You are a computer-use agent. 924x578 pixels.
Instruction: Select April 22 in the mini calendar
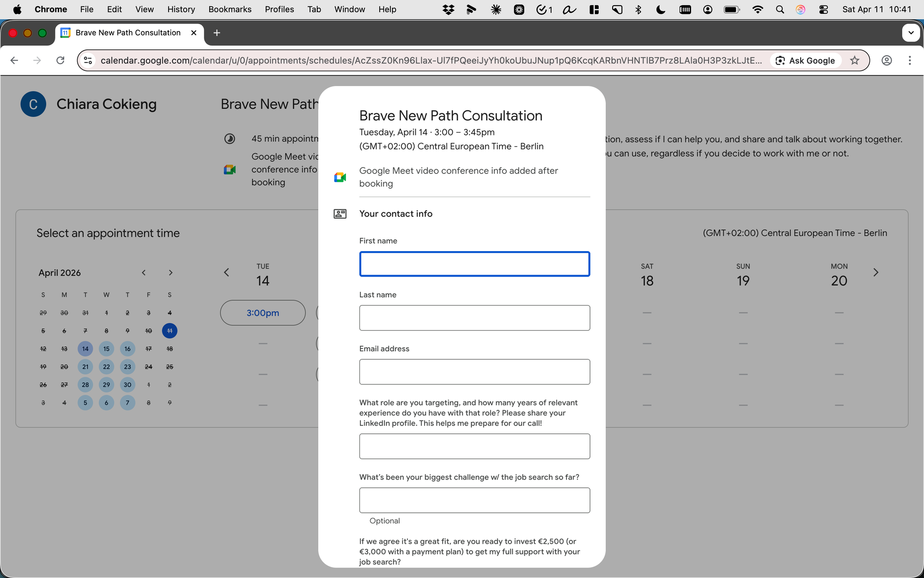coord(106,367)
